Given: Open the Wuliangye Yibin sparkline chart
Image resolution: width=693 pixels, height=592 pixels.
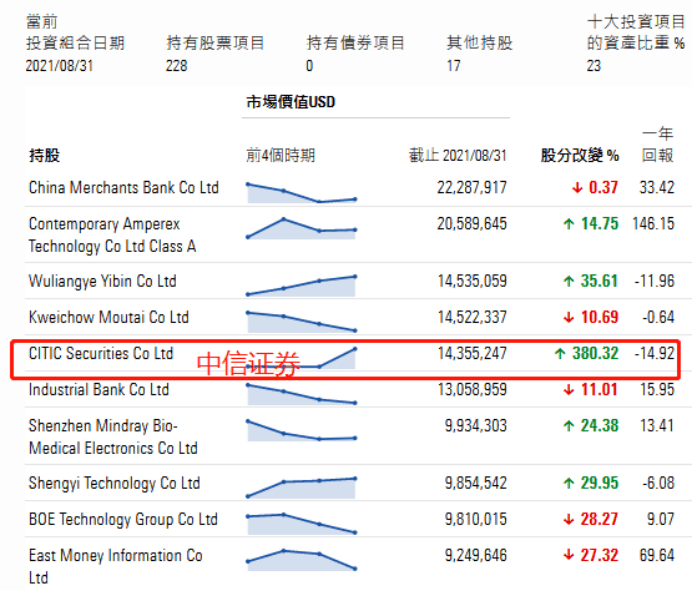Looking at the screenshot, I should point(301,286).
